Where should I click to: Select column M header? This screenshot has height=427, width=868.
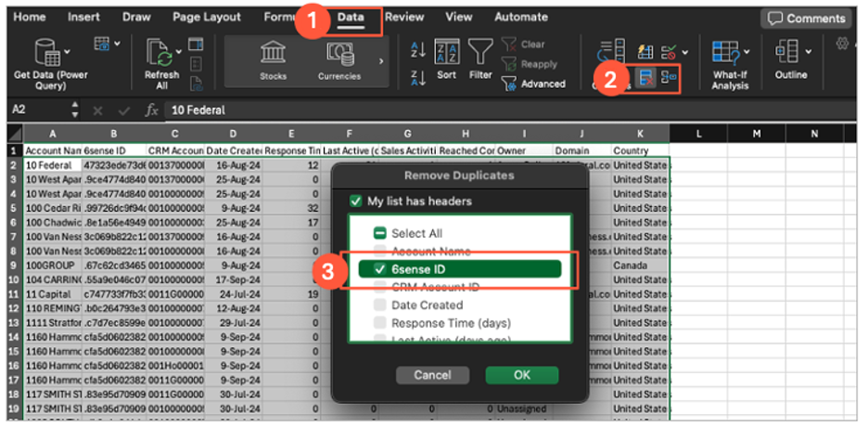coord(756,133)
